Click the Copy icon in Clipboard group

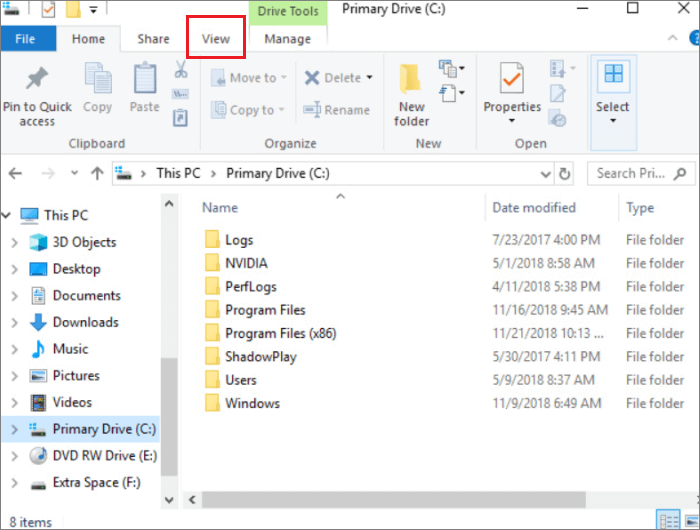click(98, 79)
